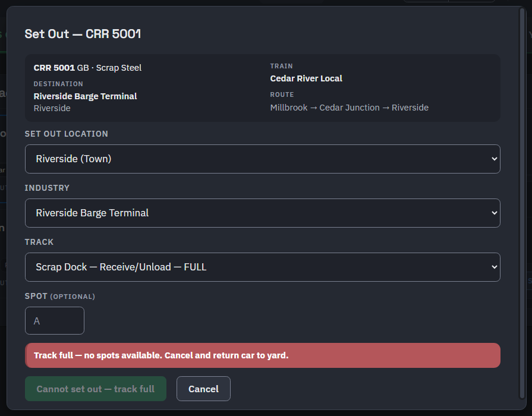Open the Track dropdown showing Scrap Dock
Screen dimensions: 532x416
click(262, 267)
